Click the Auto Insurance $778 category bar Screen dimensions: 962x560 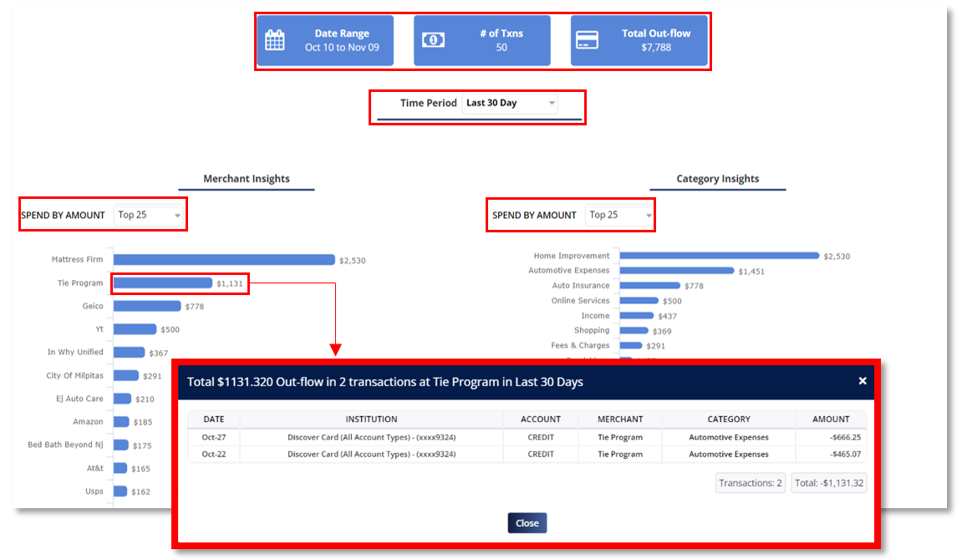tap(649, 285)
